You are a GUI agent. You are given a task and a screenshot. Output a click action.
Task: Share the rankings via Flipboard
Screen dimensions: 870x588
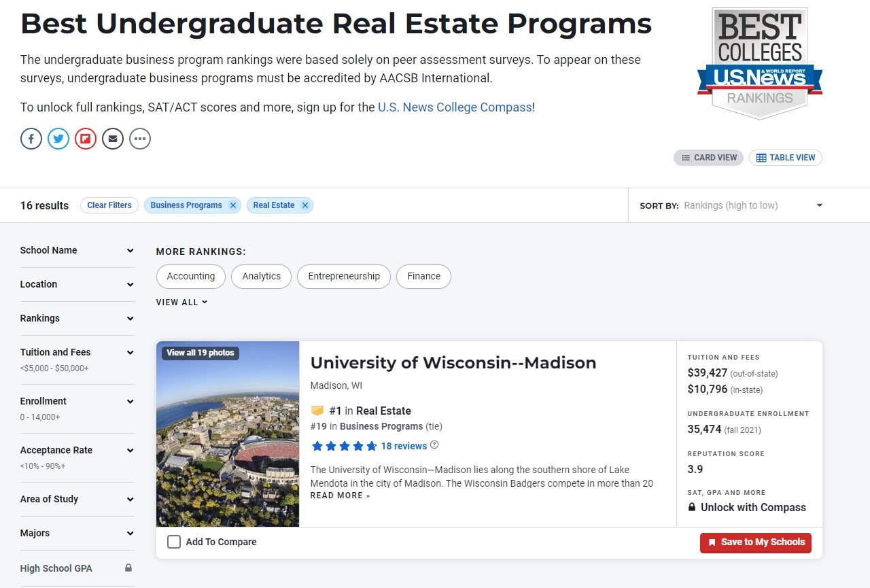point(85,139)
